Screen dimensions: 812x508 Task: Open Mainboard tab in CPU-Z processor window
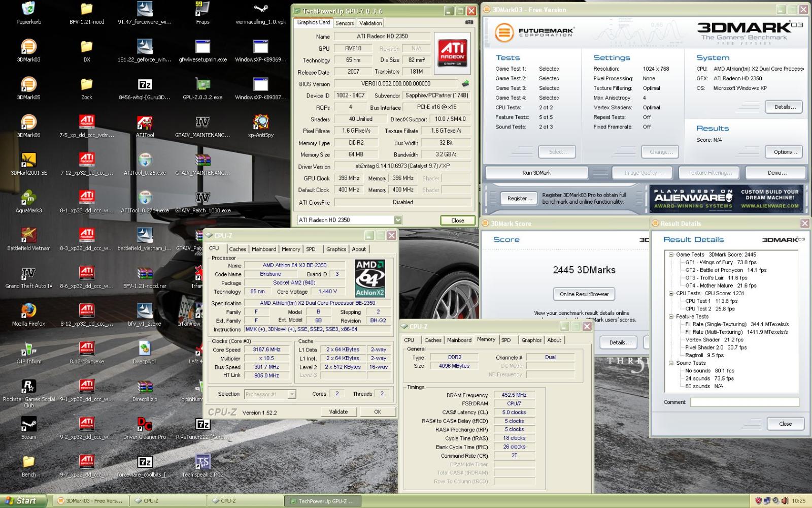(264, 249)
